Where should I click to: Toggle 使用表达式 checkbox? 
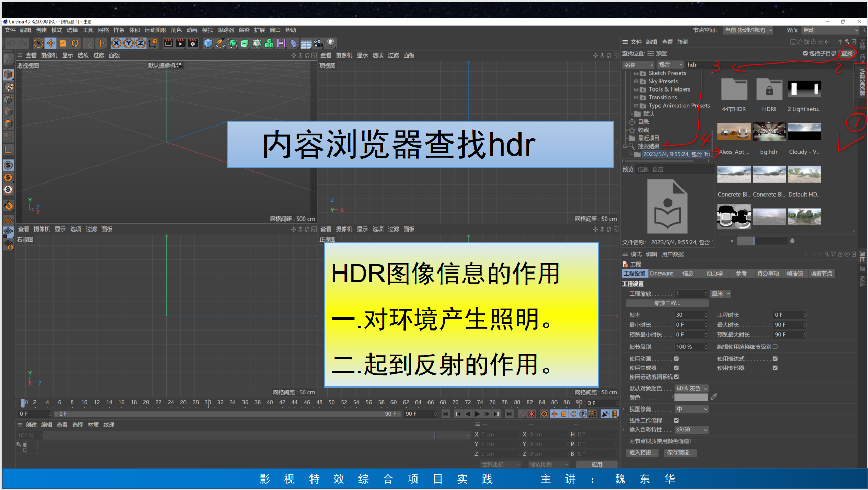[775, 359]
